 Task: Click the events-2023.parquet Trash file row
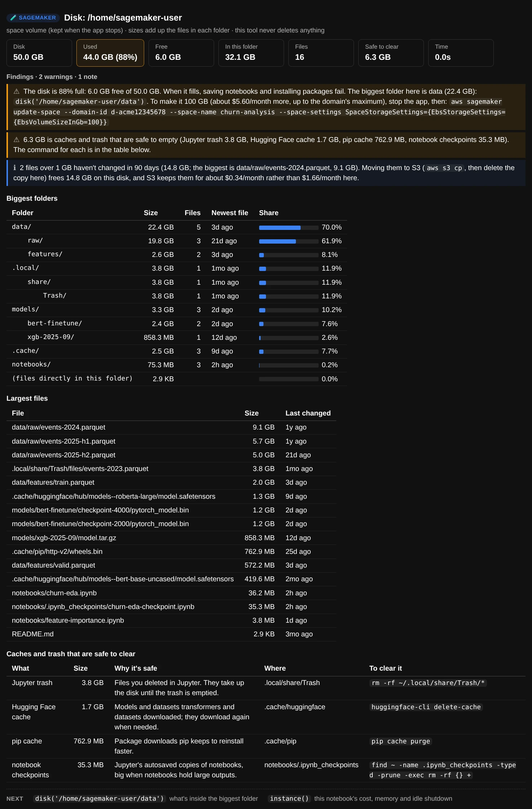[x=171, y=469]
